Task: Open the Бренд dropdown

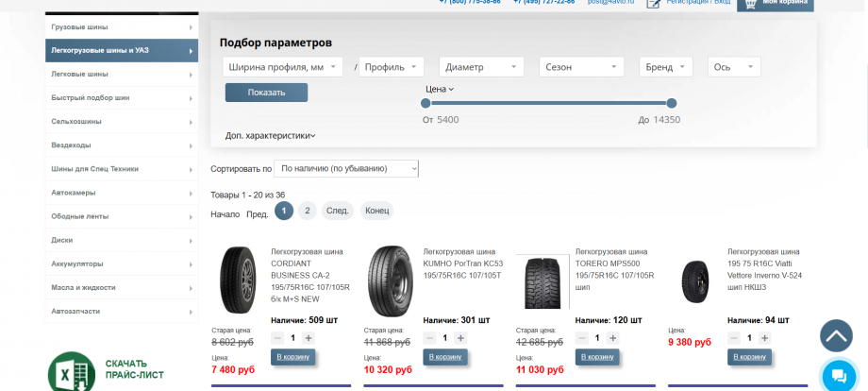Action: (x=666, y=67)
